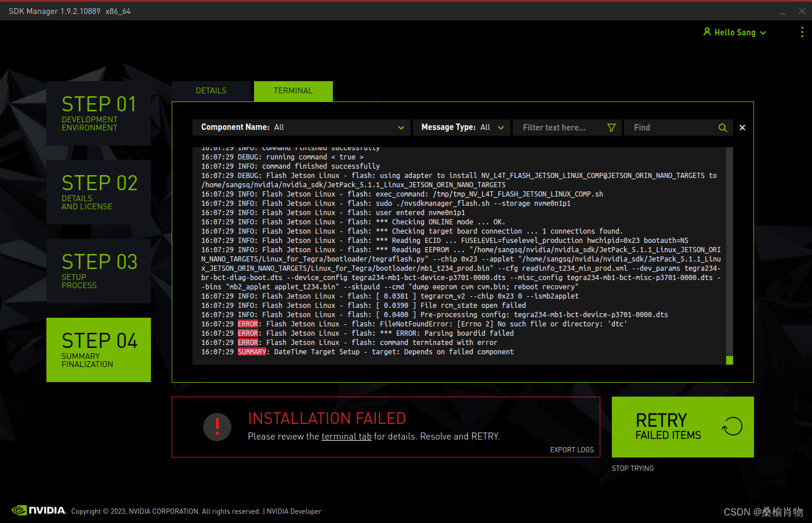Click the Find magnifier icon

pos(723,127)
